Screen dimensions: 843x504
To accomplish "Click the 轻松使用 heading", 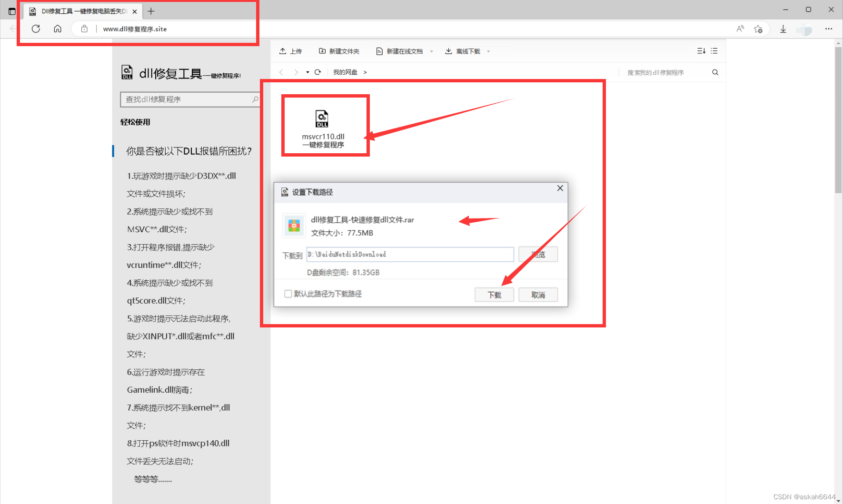I will coord(135,122).
